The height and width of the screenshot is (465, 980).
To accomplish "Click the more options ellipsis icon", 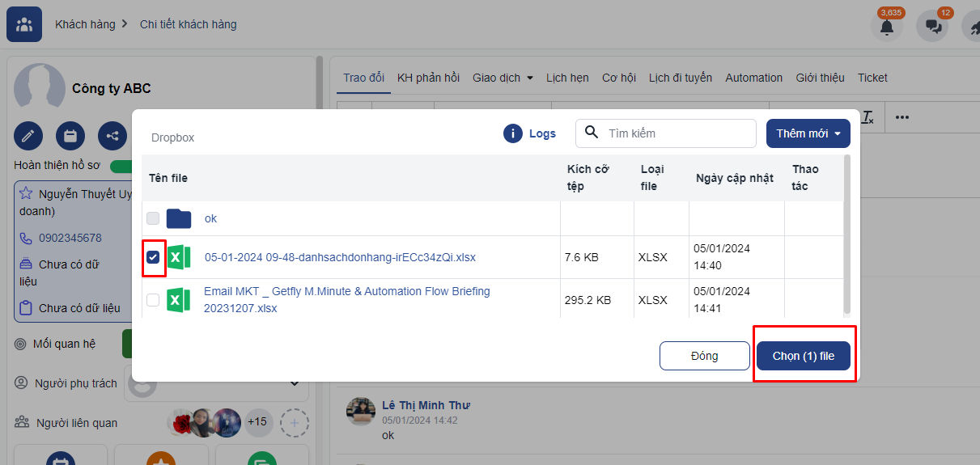I will pos(902,117).
